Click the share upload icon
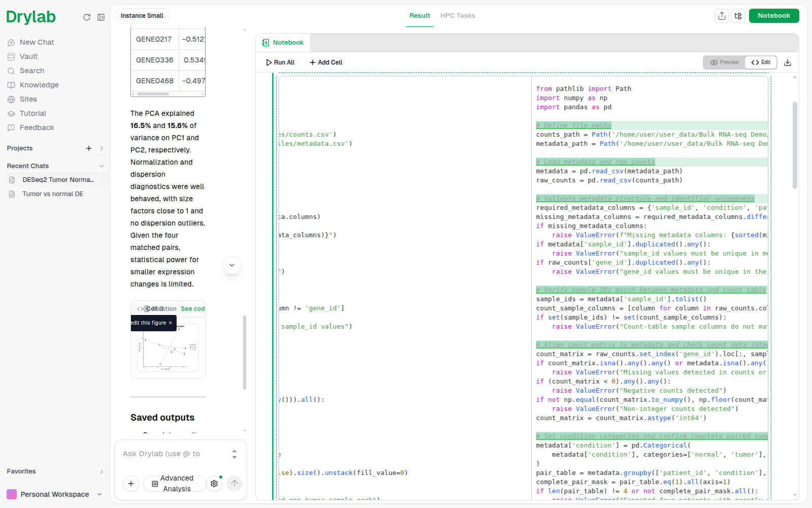The height and width of the screenshot is (508, 812). click(x=722, y=16)
